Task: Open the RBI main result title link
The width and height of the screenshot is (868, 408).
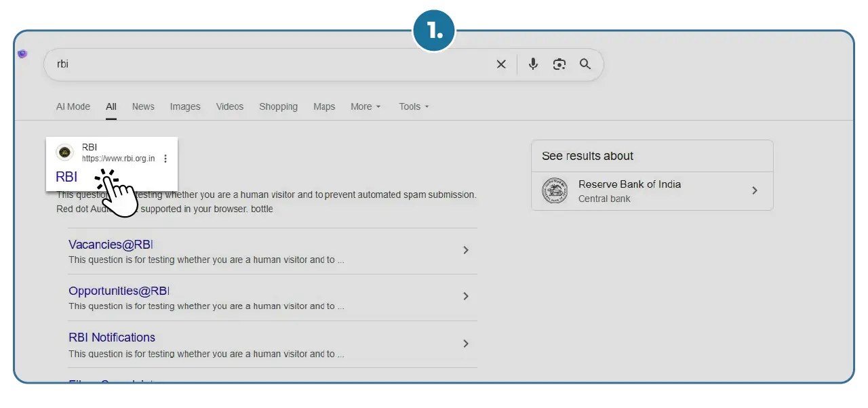Action: pos(66,176)
